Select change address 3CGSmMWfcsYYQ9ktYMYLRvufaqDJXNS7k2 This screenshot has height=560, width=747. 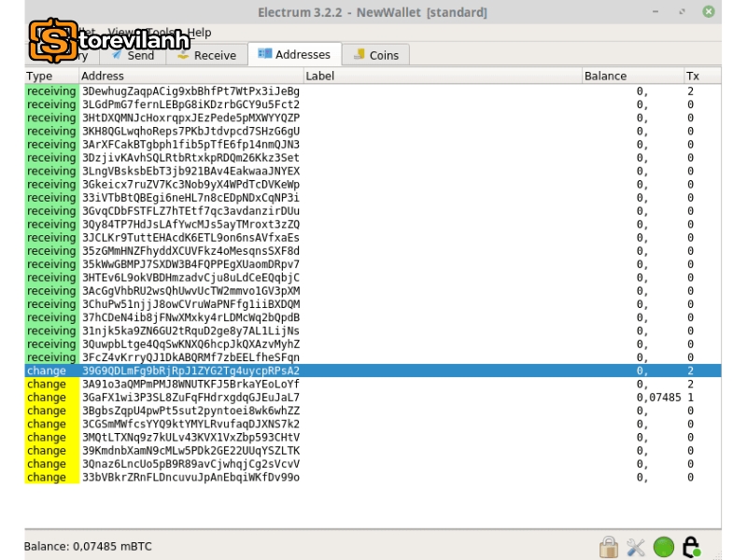click(x=190, y=425)
